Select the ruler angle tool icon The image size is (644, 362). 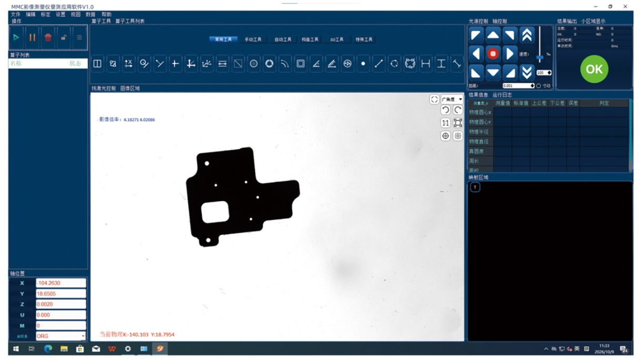(x=332, y=64)
